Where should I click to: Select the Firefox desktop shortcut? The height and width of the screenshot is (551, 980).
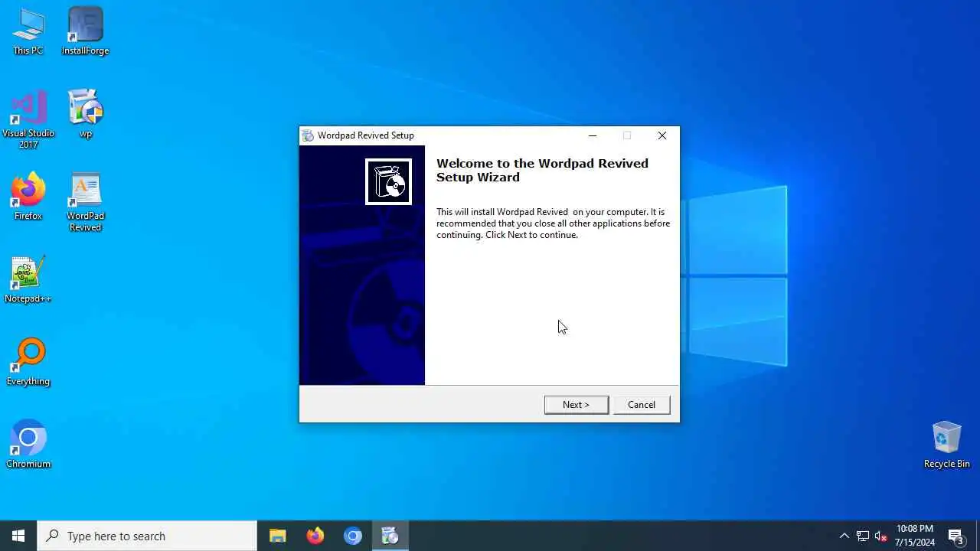tap(28, 197)
